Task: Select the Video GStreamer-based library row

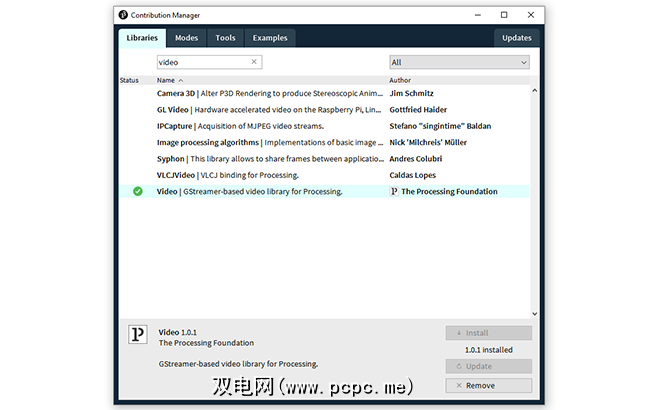Action: 325,191
